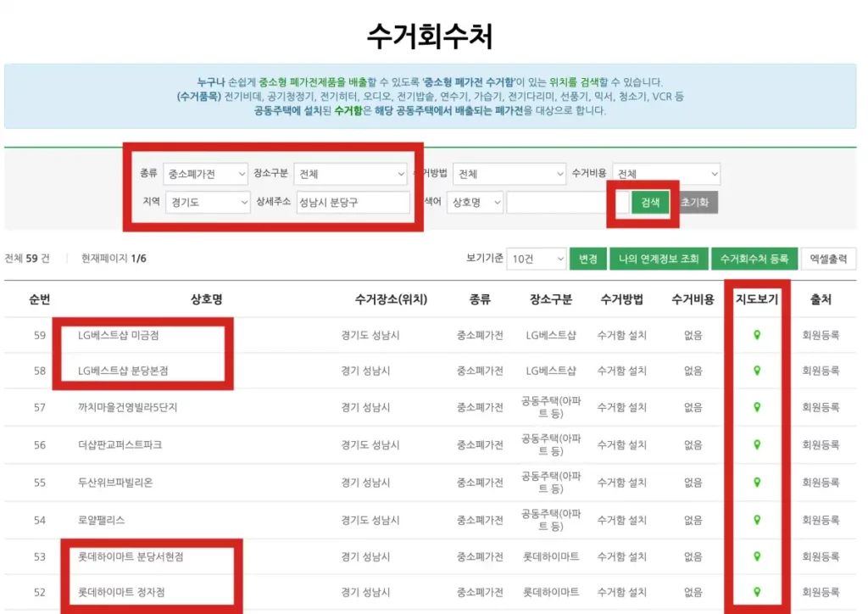Image resolution: width=868 pixels, height=614 pixels.
Task: Select the 수거비용 column header
Action: point(693,299)
